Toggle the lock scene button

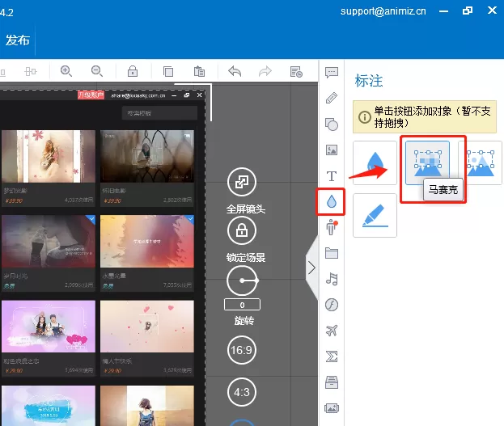tap(242, 230)
